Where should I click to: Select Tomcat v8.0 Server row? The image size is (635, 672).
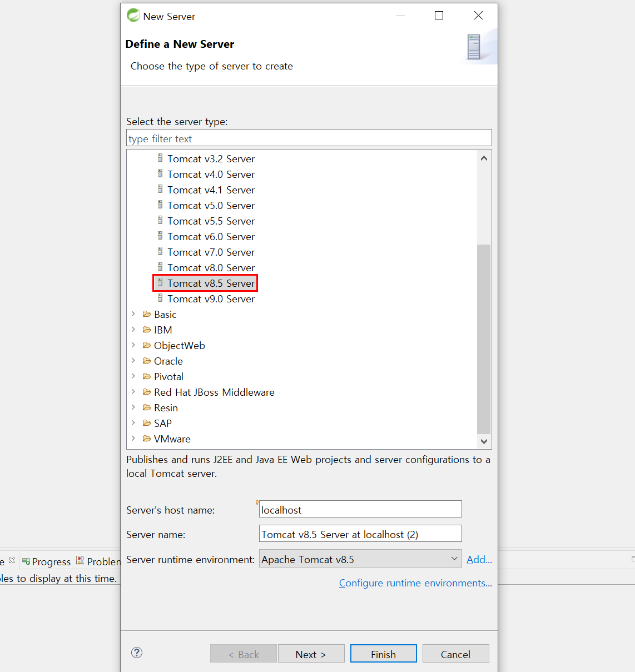point(205,267)
